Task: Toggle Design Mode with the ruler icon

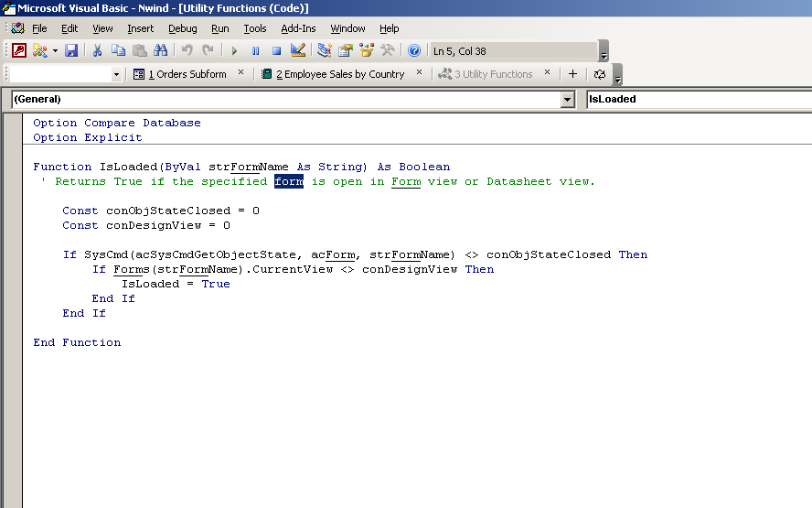Action: [x=298, y=50]
